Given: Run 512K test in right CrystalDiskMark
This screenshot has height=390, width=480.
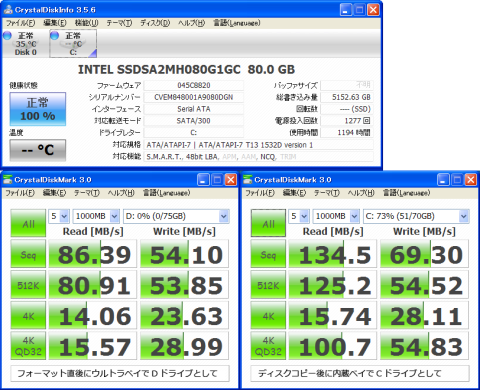Looking at the screenshot, I should click(268, 284).
